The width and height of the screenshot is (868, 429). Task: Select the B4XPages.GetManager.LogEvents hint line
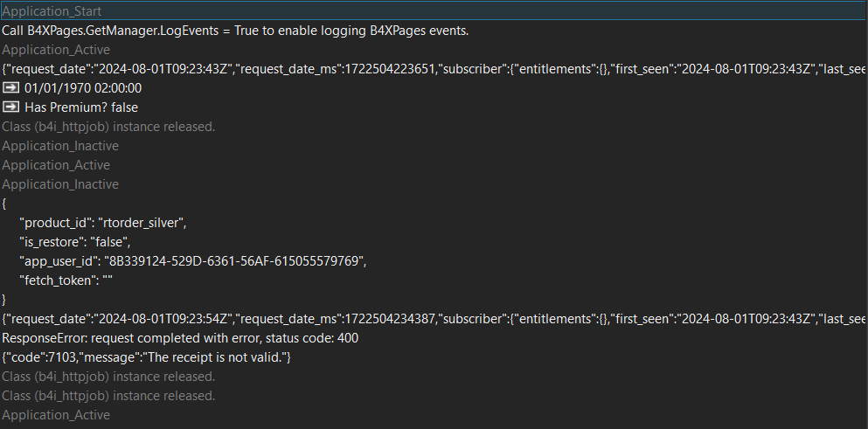coord(235,31)
